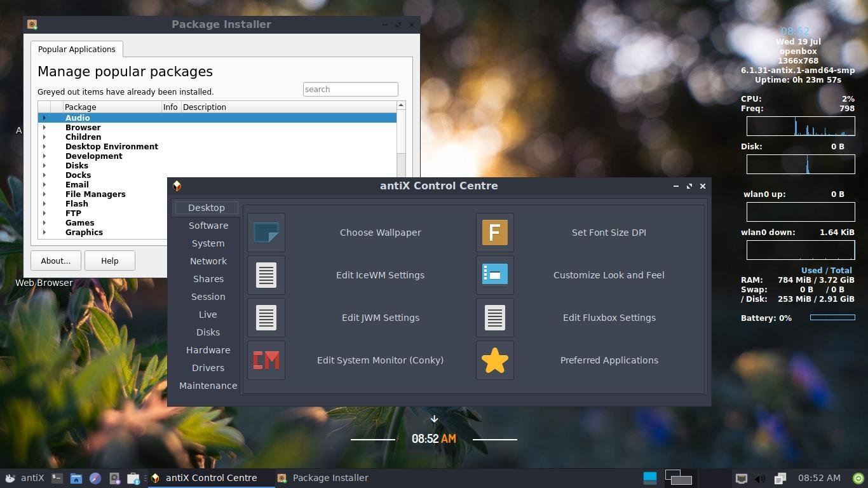Switch to the System tab
The height and width of the screenshot is (488, 868).
tap(208, 243)
